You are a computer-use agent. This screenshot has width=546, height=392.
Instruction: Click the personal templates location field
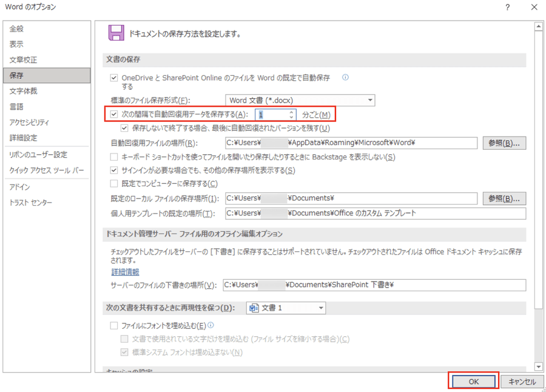point(376,213)
